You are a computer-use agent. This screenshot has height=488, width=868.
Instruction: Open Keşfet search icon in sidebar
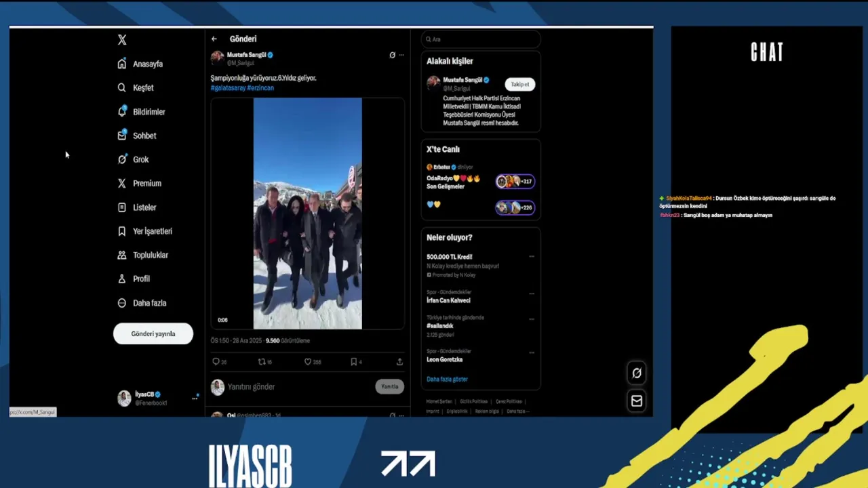(122, 87)
